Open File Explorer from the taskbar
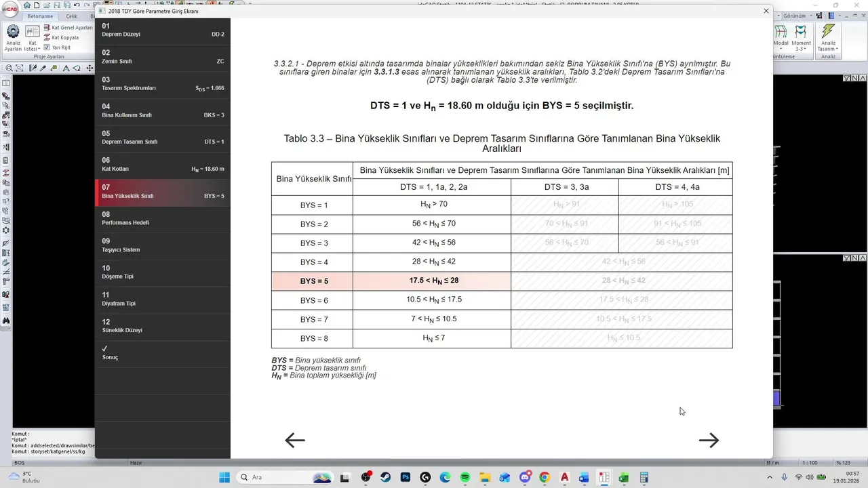868x488 pixels. 485,477
